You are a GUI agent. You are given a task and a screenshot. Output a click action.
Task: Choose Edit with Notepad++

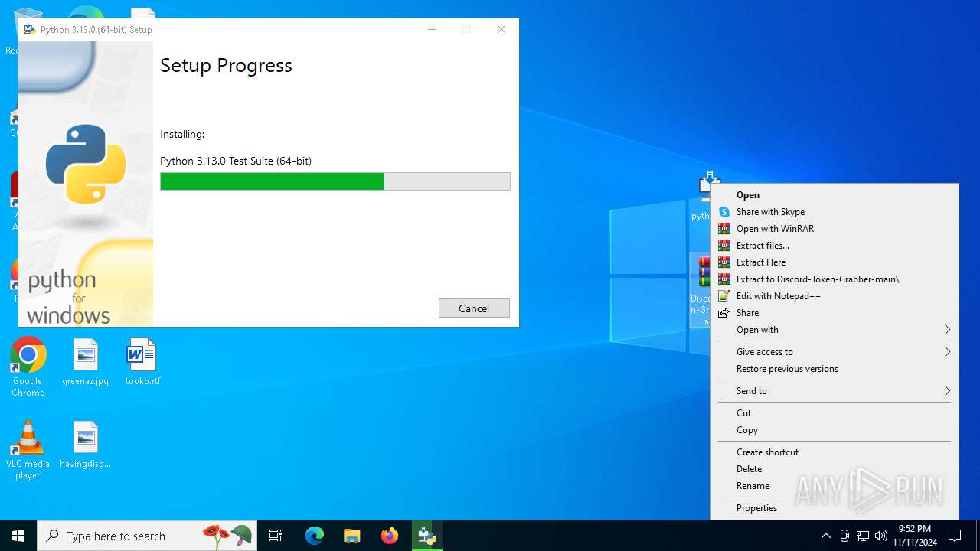click(x=835, y=296)
